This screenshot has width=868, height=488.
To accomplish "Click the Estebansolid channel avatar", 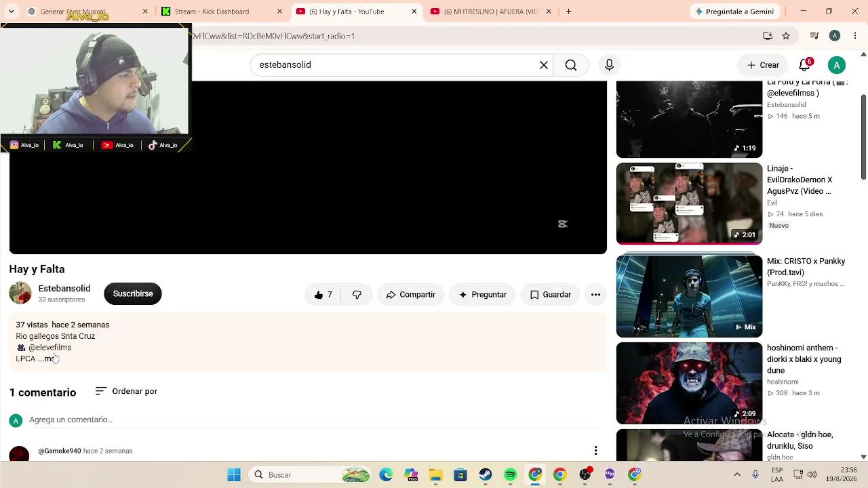I will (20, 293).
